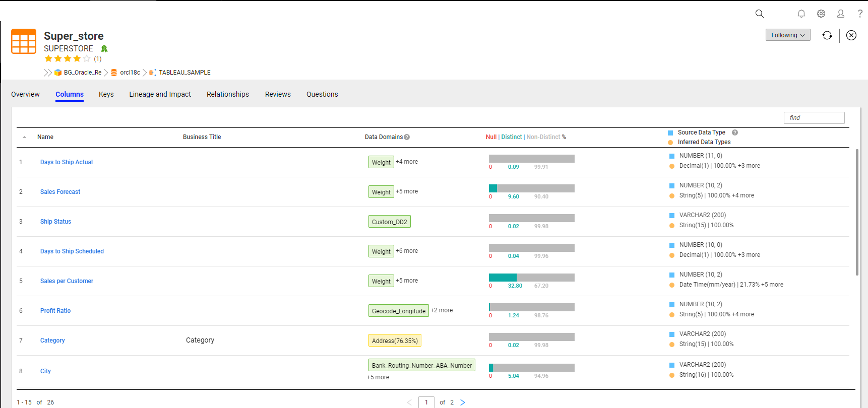This screenshot has height=408, width=868.
Task: Click the Sales per Customer distinct bar
Action: [x=532, y=278]
